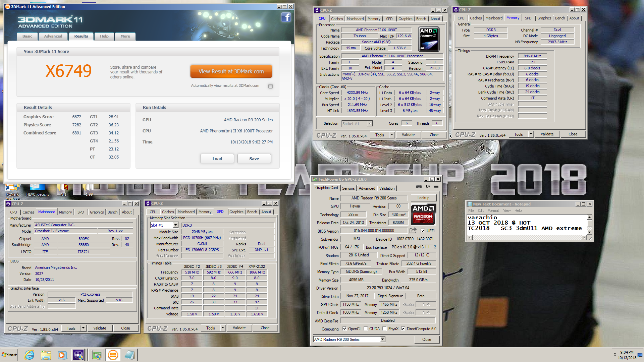Switch to the Advanced tab in 3DMark 11
The image size is (644, 362).
53,36
